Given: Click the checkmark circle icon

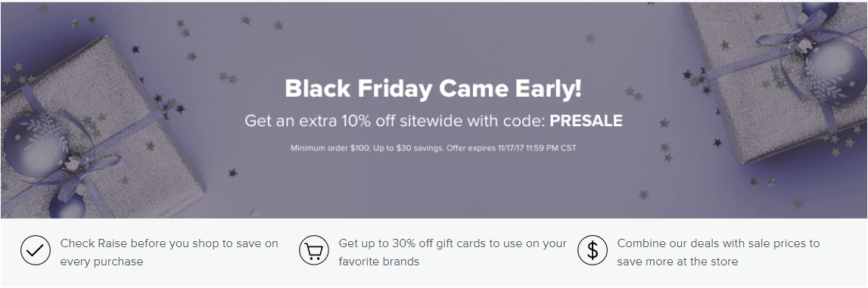Looking at the screenshot, I should click(36, 252).
